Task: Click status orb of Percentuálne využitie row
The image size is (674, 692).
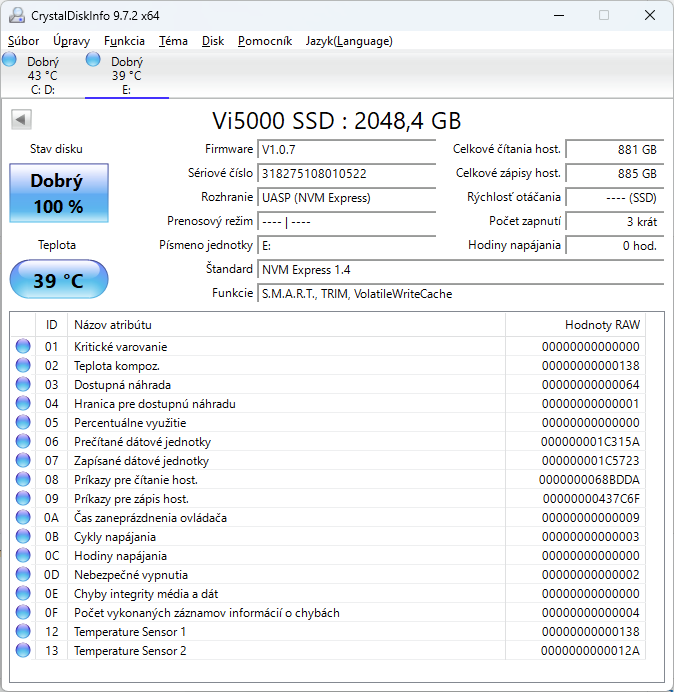Action: point(23,422)
